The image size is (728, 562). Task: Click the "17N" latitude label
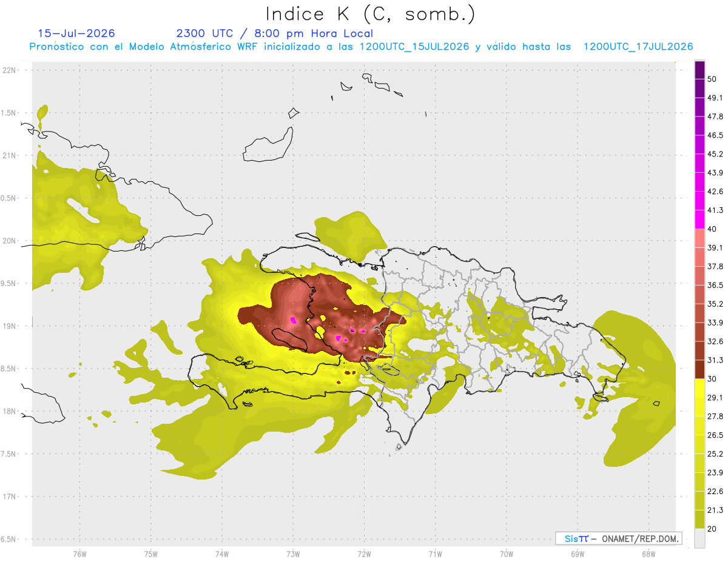click(9, 497)
